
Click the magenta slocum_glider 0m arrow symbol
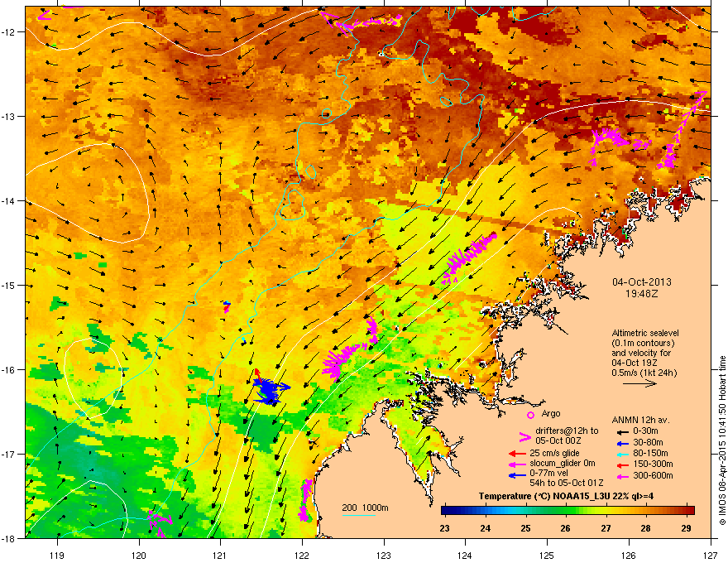coord(517,464)
